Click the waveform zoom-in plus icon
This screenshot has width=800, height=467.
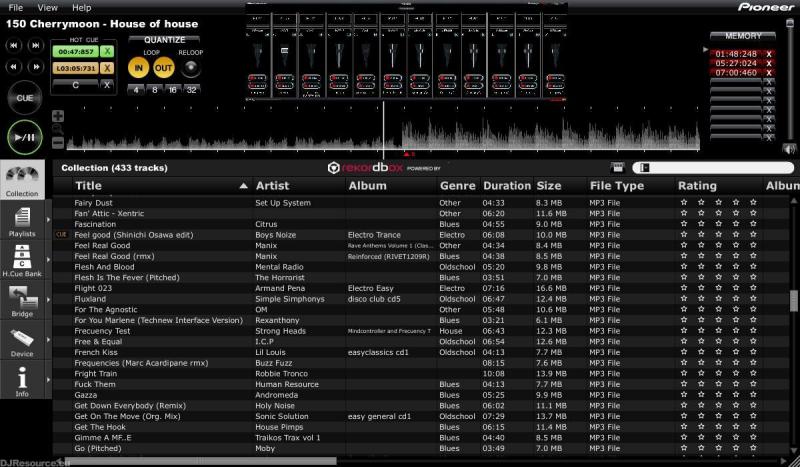(58, 115)
